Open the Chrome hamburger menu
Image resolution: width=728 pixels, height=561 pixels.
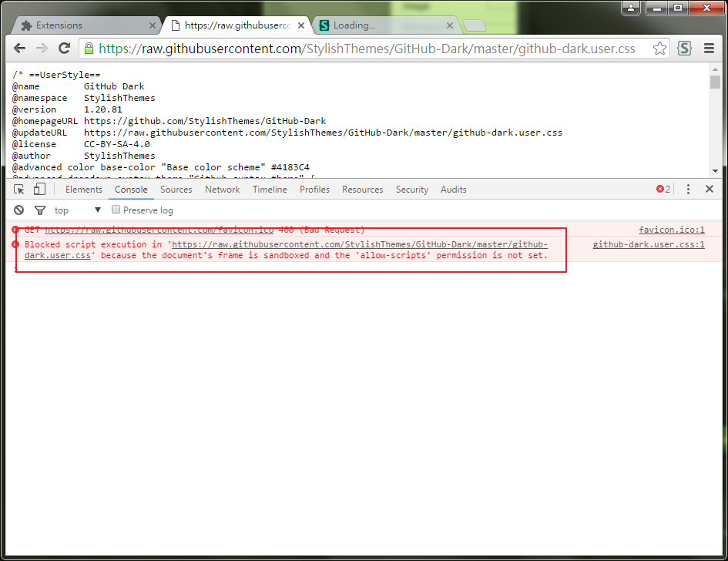tap(709, 49)
